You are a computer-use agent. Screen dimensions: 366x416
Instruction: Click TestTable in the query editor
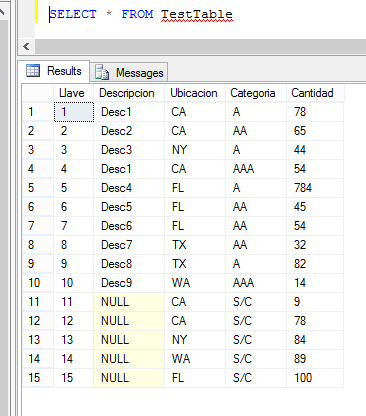(x=197, y=14)
